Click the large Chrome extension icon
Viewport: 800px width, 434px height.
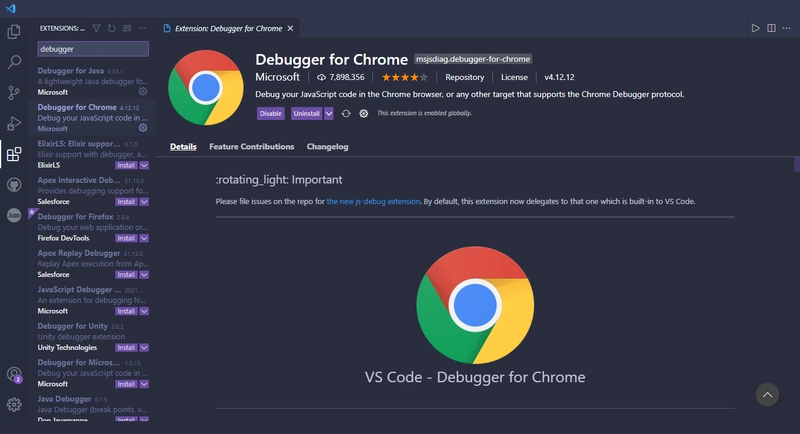pos(206,88)
